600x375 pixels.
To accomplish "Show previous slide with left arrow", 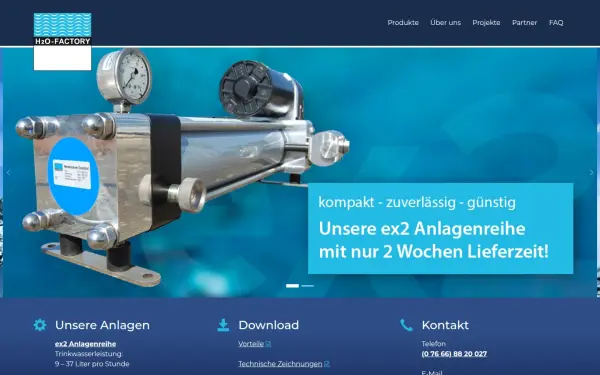I will point(8,173).
